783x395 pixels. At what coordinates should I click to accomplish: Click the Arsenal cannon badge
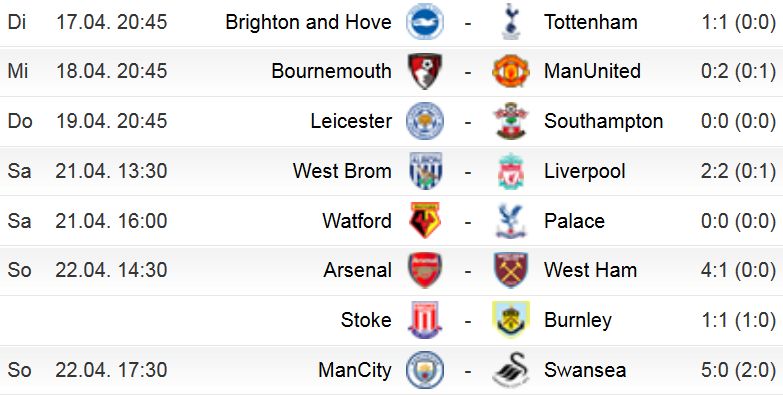pos(424,270)
